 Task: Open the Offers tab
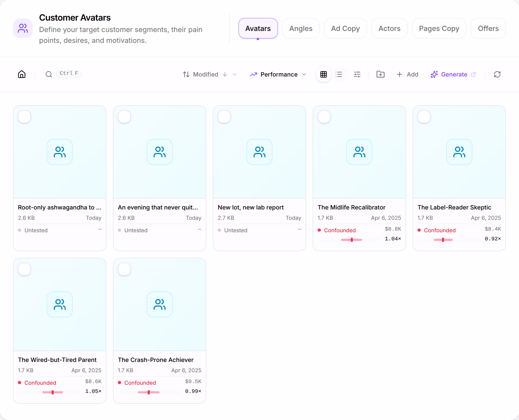pos(488,28)
